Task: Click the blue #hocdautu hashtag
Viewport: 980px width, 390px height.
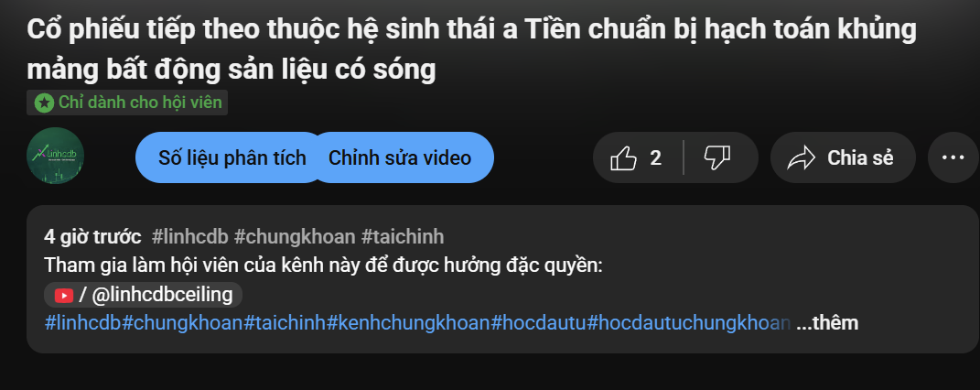Action: 539,323
